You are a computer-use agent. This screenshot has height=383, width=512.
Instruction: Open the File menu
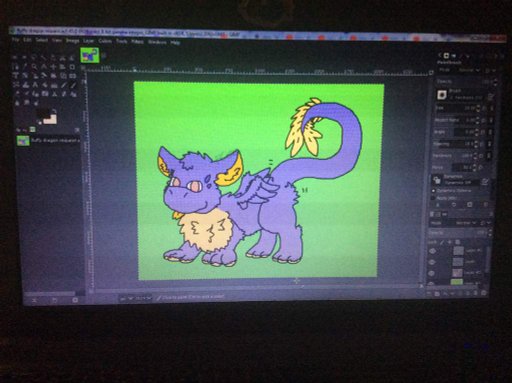[x=15, y=39]
